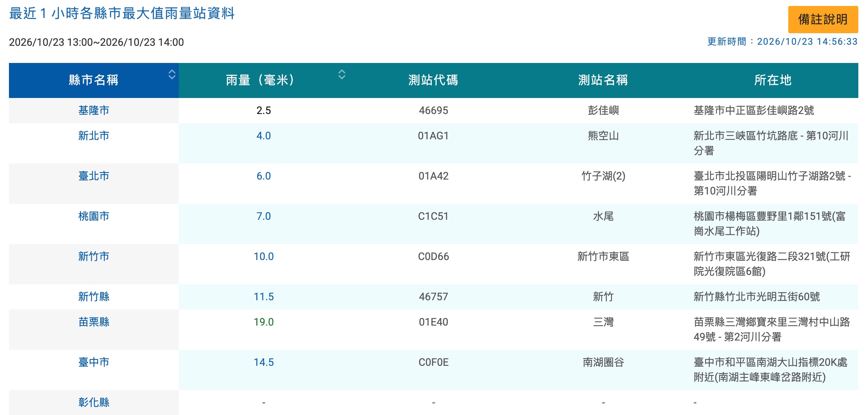Open the 臺中市 link

pos(94,362)
